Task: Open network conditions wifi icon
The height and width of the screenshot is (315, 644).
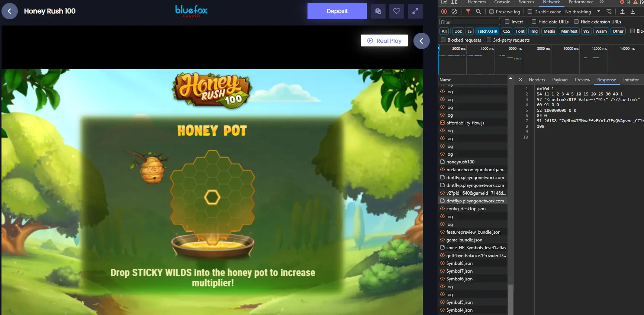Action: coord(609,12)
